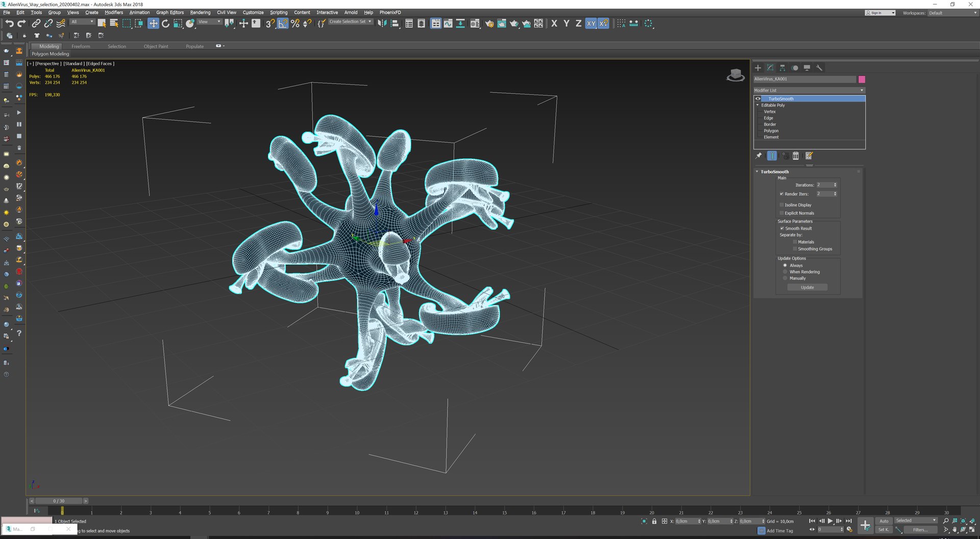Collapse the Editable Poly sub-object tree
This screenshot has width=980, height=539.
757,105
